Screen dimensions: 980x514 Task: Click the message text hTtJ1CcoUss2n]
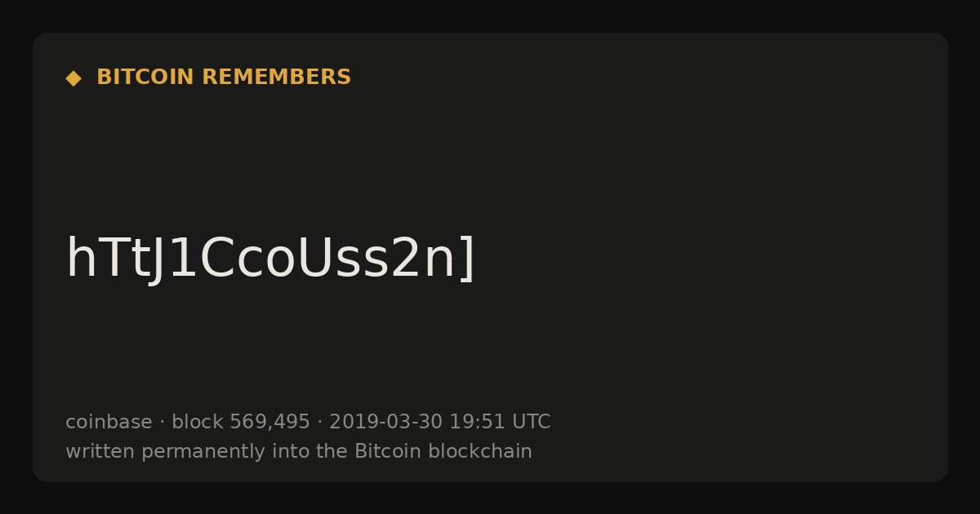pos(270,259)
